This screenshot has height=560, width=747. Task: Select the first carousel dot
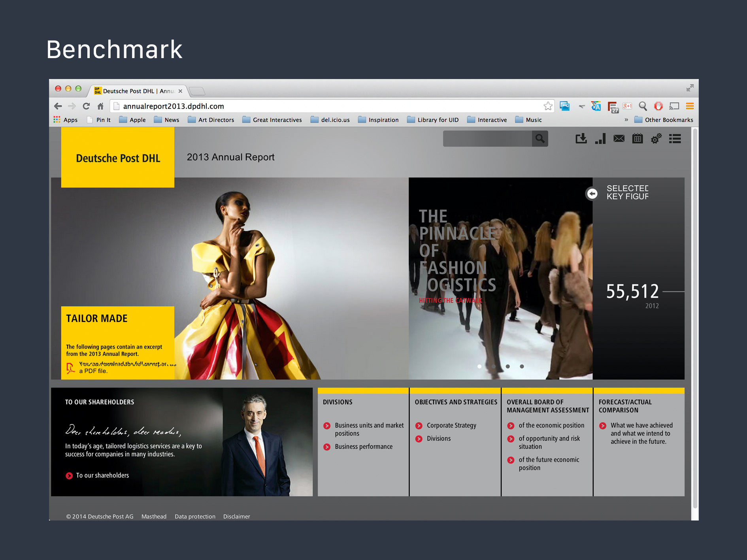coord(479,366)
